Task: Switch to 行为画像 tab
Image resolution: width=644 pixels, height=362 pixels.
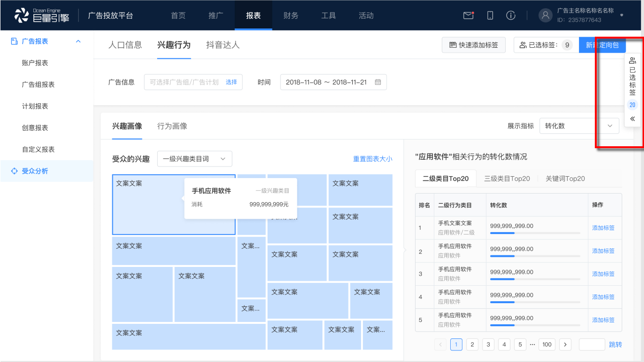Action: click(173, 126)
